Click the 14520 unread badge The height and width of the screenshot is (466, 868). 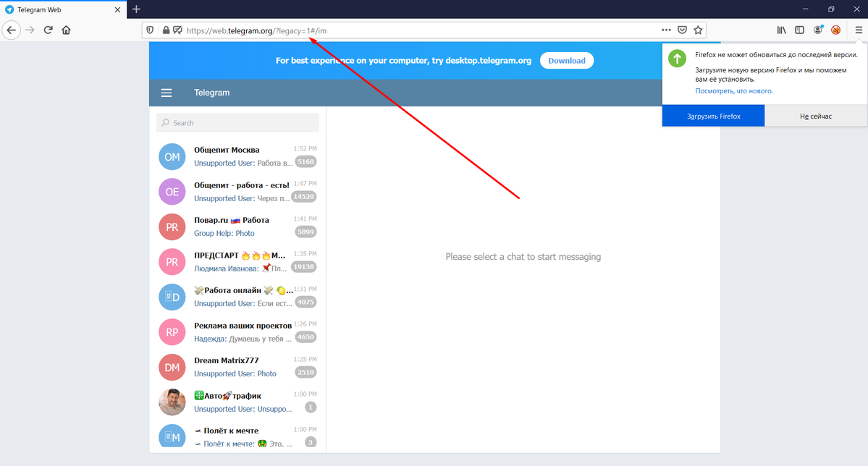(304, 197)
